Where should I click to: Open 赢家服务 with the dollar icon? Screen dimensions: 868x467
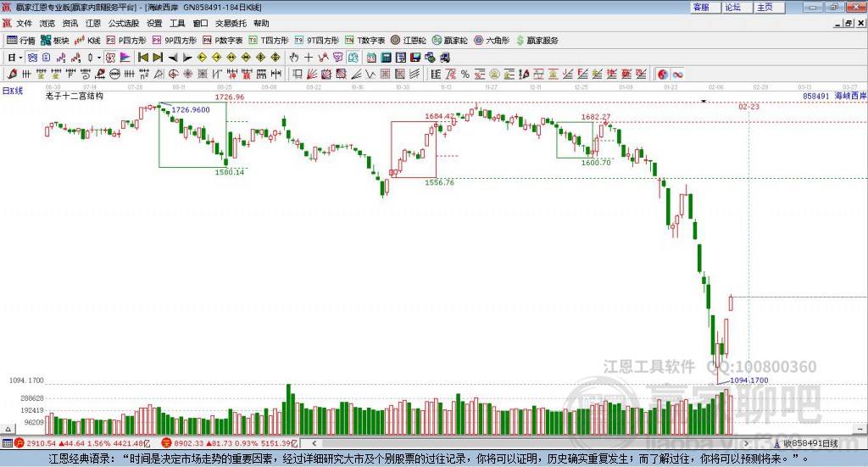click(537, 41)
